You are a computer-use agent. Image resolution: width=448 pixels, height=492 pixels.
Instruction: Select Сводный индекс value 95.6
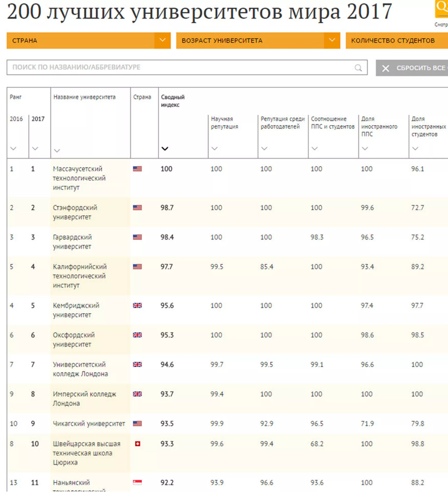(x=167, y=305)
